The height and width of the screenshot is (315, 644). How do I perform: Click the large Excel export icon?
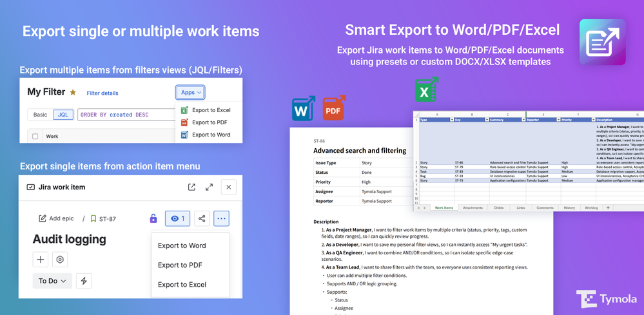click(426, 90)
